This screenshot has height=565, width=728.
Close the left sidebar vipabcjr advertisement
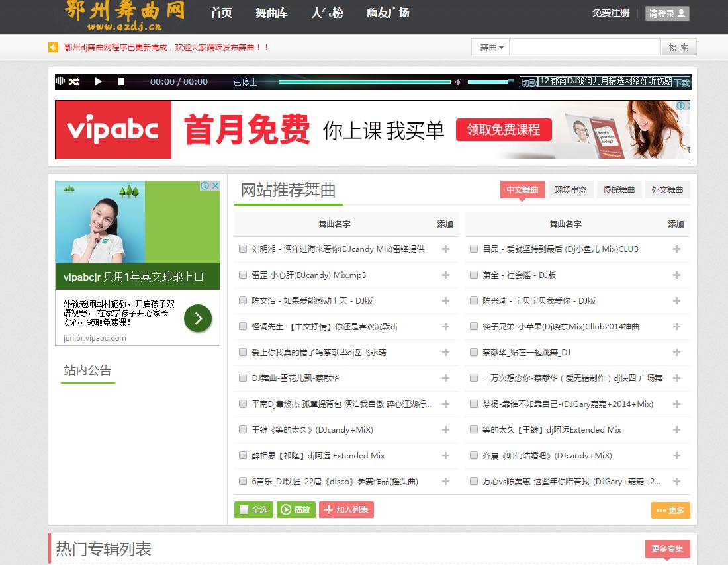click(x=215, y=186)
